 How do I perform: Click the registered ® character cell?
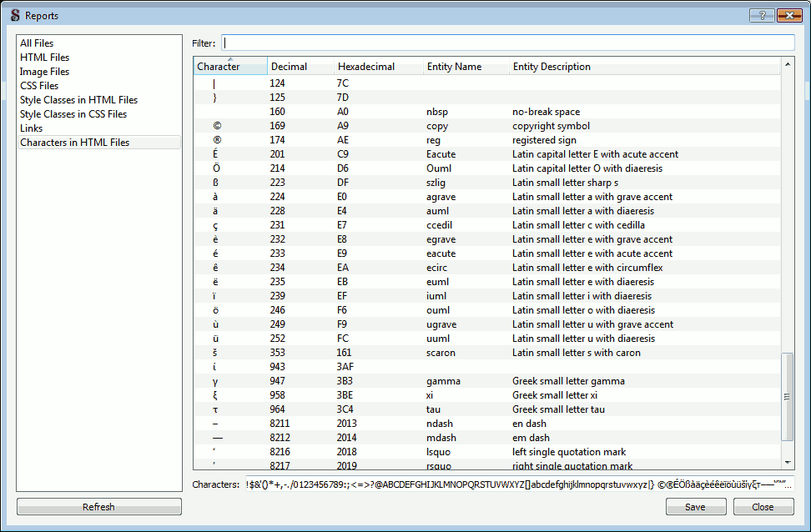[x=217, y=140]
